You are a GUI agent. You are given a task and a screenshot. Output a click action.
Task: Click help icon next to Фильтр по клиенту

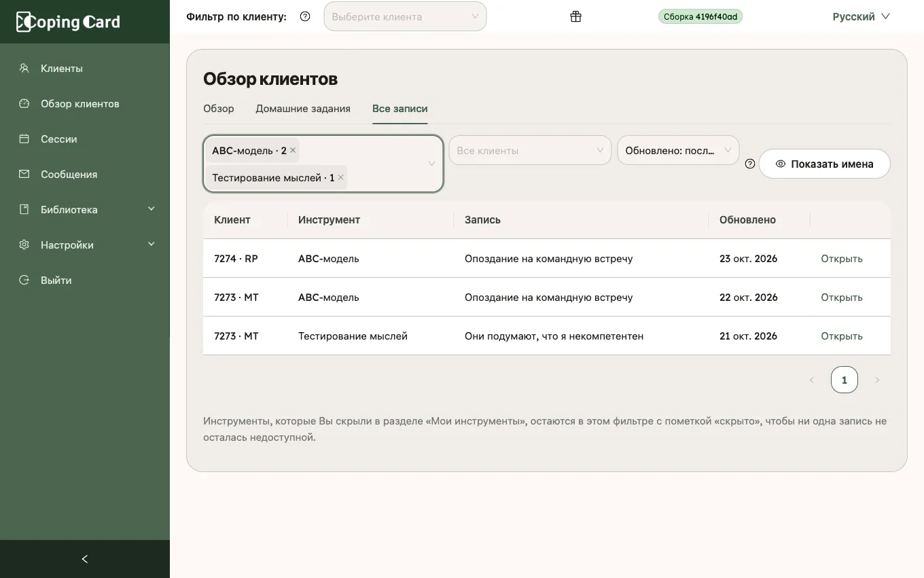(305, 16)
